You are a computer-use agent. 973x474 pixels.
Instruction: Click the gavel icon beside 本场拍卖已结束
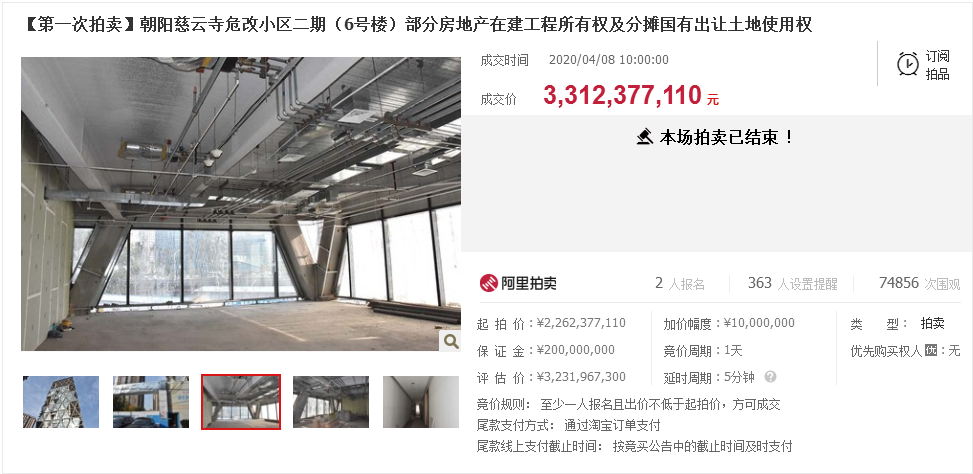tap(645, 136)
